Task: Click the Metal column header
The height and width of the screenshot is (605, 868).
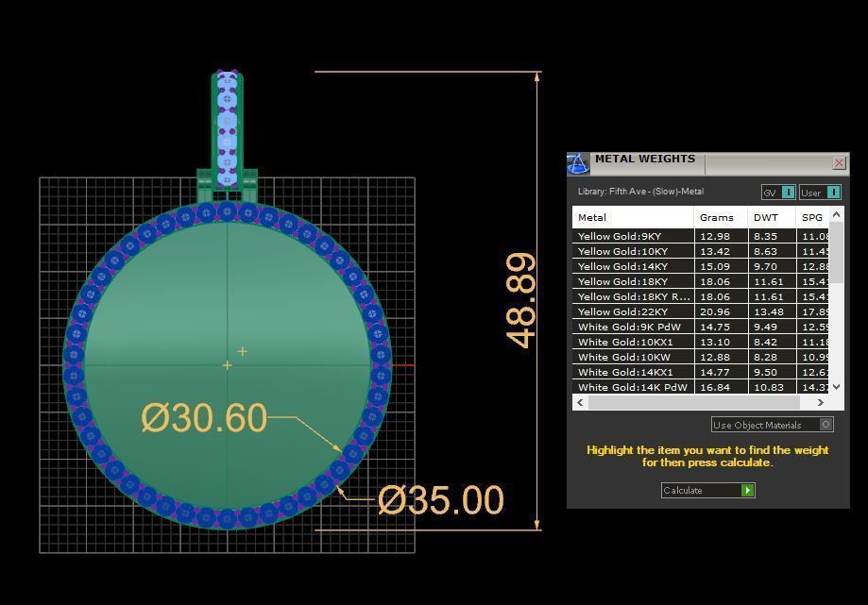Action: (x=633, y=217)
